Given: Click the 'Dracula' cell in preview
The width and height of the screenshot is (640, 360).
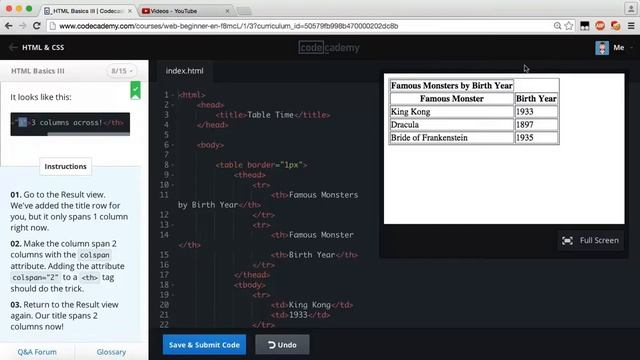Looking at the screenshot, I should click(451, 124).
